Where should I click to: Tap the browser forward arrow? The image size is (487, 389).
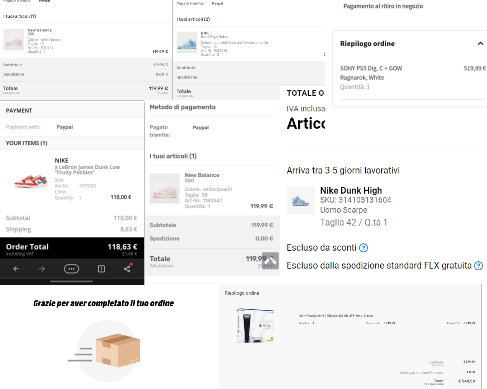[x=42, y=269]
